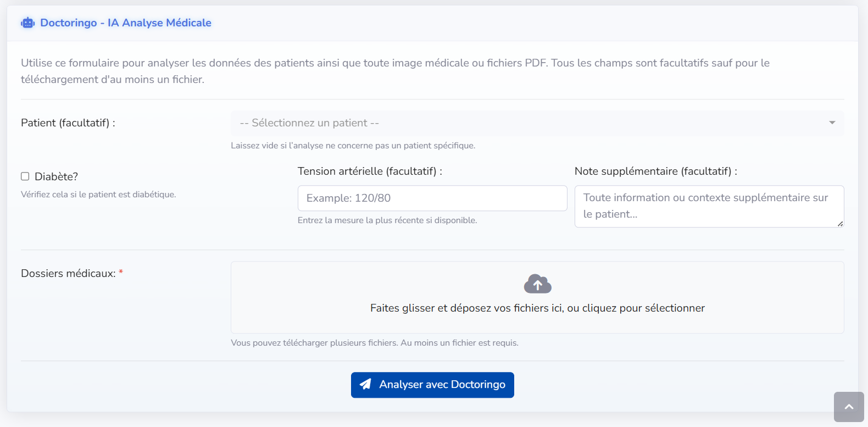Click the file drop zone to select files
The height and width of the screenshot is (427, 868).
point(537,297)
